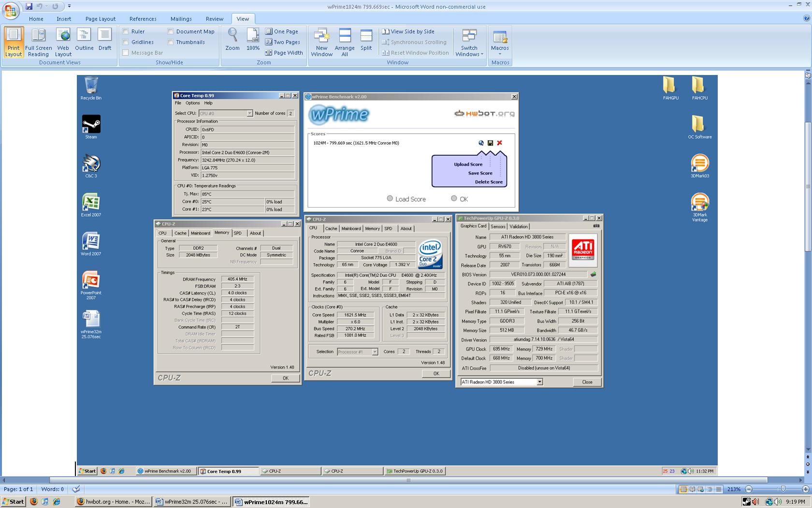This screenshot has height=508, width=812.
Task: Open a New Window of the document
Action: (321, 42)
